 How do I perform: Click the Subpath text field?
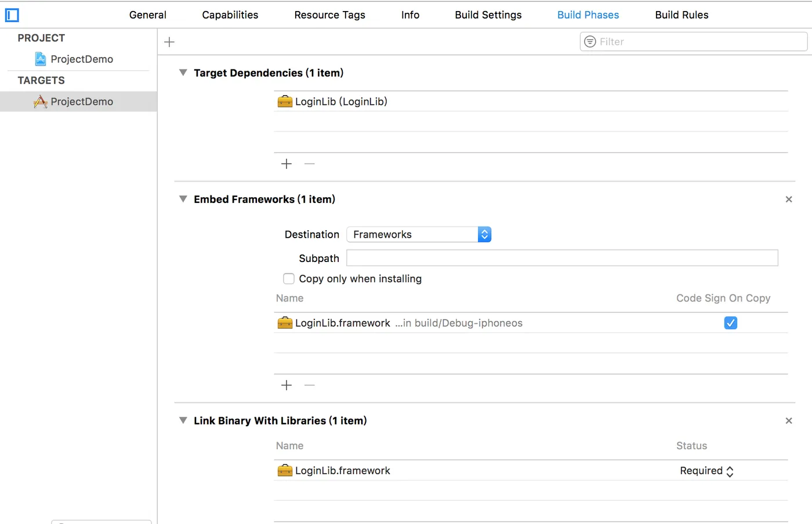(561, 258)
